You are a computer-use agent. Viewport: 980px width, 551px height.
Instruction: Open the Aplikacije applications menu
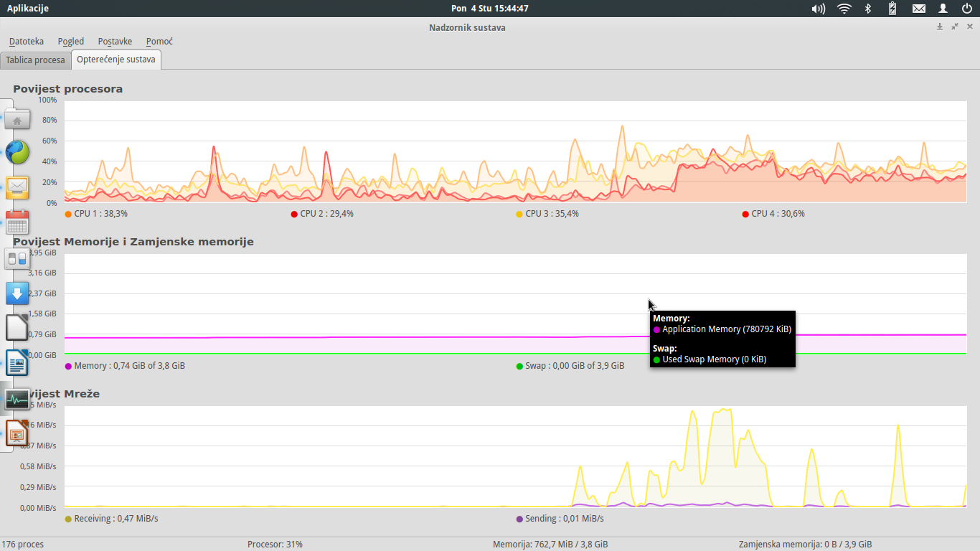(28, 9)
